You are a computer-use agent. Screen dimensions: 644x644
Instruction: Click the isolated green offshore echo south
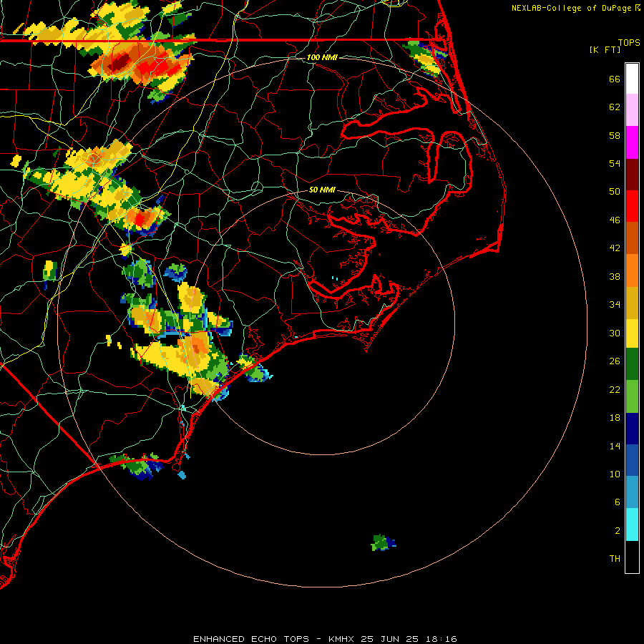tap(383, 542)
